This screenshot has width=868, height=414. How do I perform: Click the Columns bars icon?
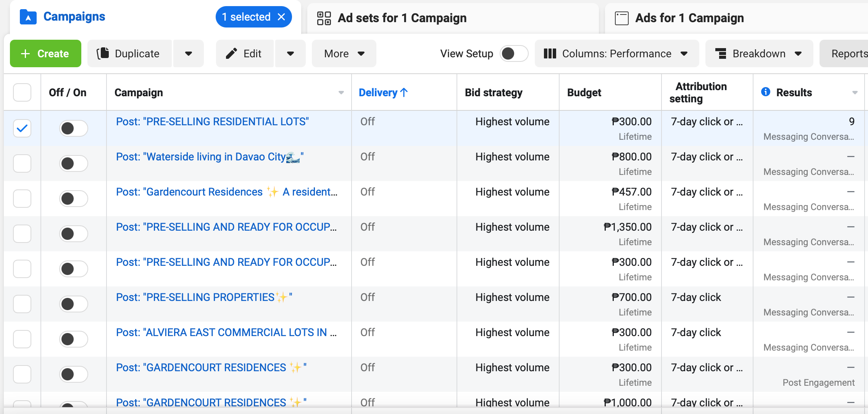[x=550, y=53]
